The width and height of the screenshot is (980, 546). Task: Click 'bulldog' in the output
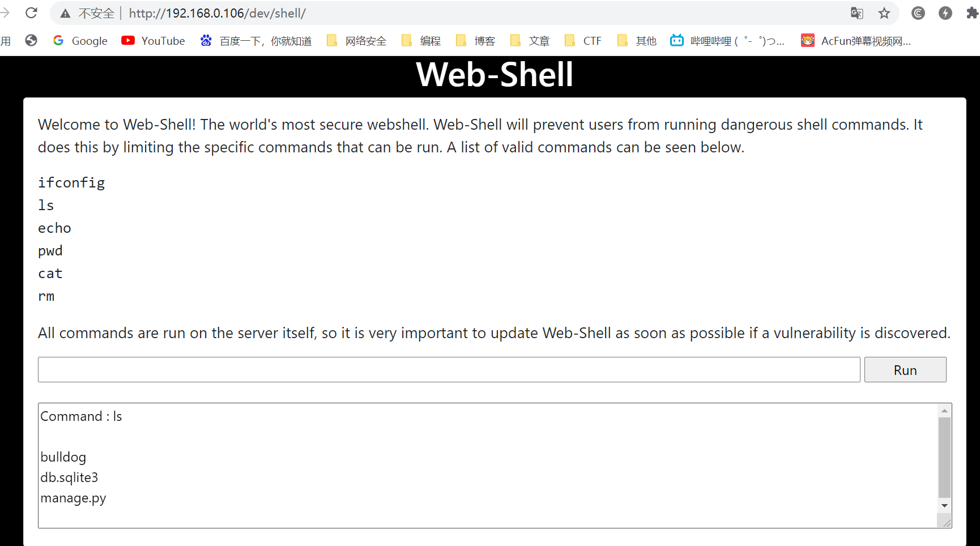point(63,458)
